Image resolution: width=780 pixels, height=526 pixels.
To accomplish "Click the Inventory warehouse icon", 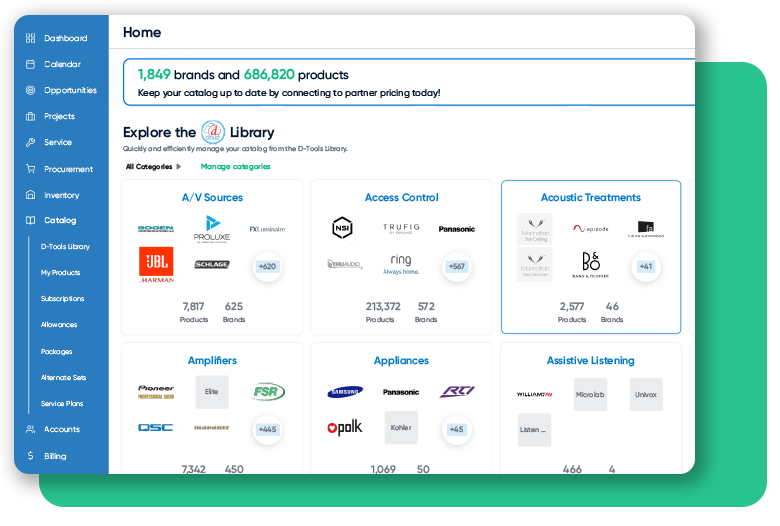I will pyautogui.click(x=30, y=195).
